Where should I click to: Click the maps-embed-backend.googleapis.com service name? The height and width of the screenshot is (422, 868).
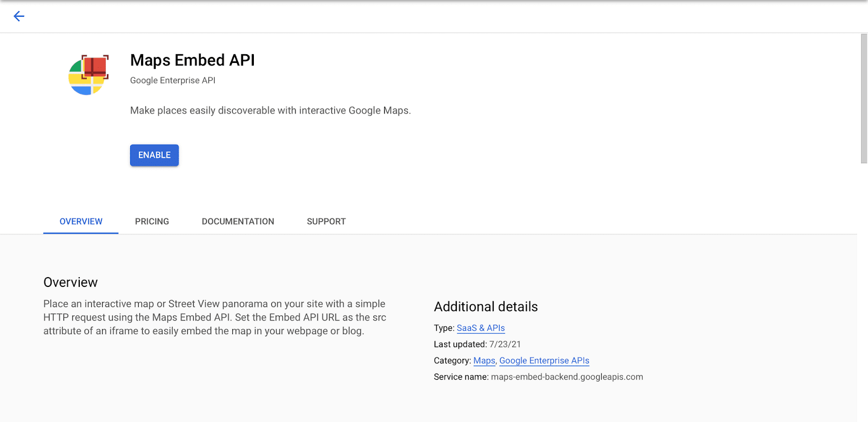coord(566,377)
